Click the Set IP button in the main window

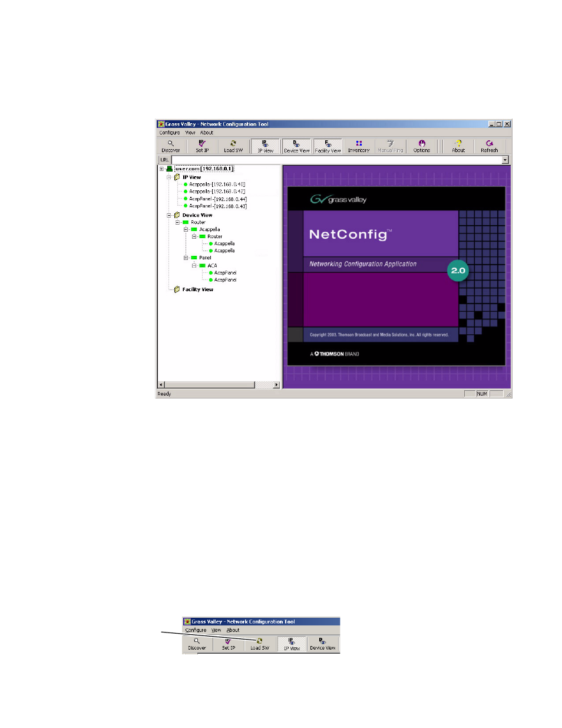[202, 146]
